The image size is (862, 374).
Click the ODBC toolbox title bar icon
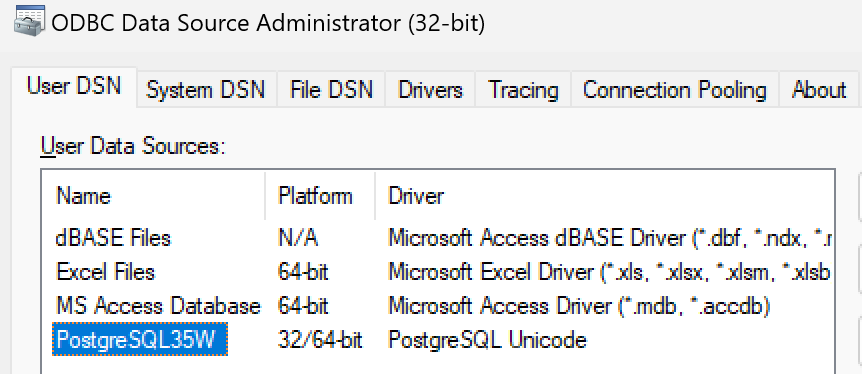29,21
